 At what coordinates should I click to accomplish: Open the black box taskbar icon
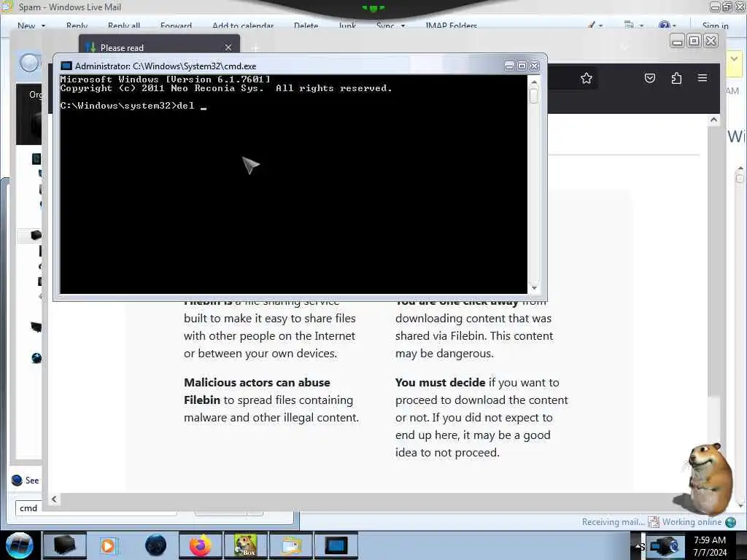[x=65, y=545]
